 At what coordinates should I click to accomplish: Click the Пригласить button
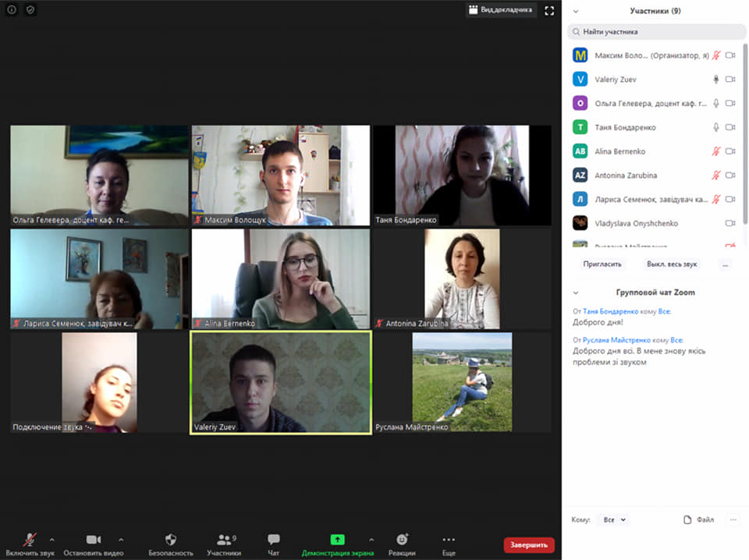[x=602, y=264]
